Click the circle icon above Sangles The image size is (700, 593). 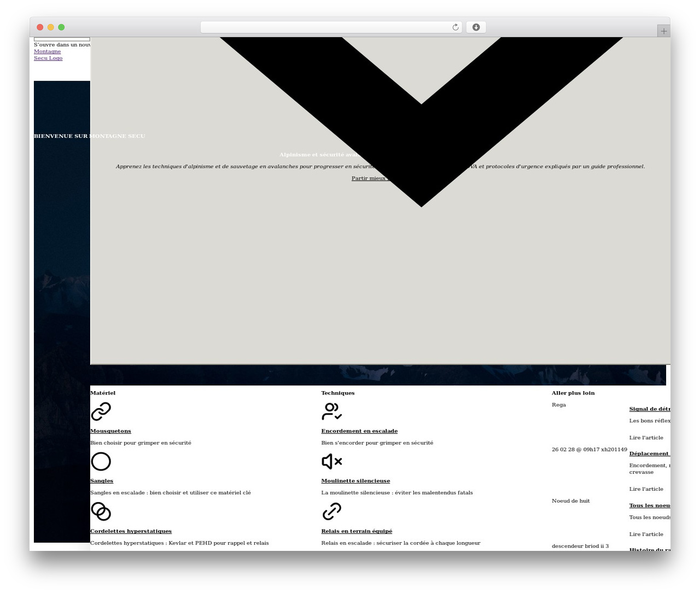[101, 462]
